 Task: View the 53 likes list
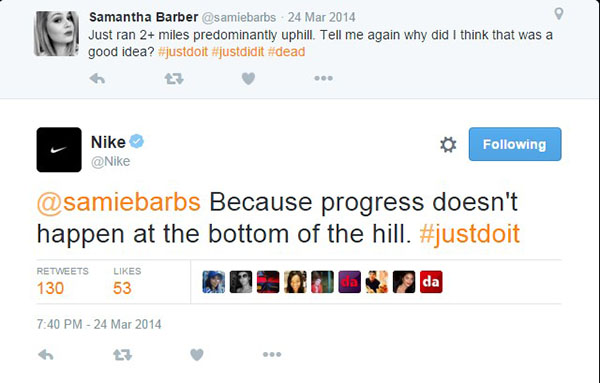127,282
